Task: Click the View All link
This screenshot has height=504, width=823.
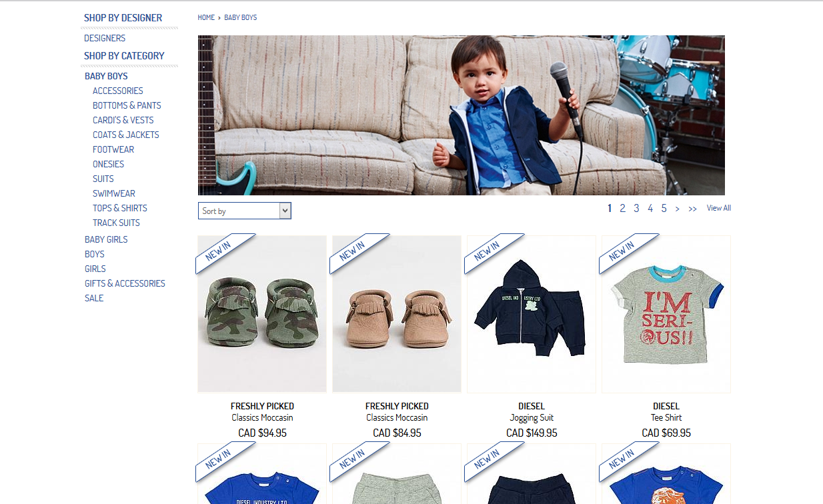Action: (719, 208)
